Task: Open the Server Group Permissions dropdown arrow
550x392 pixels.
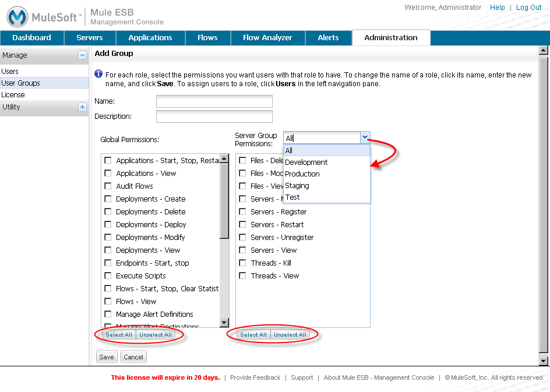Action: coord(365,137)
